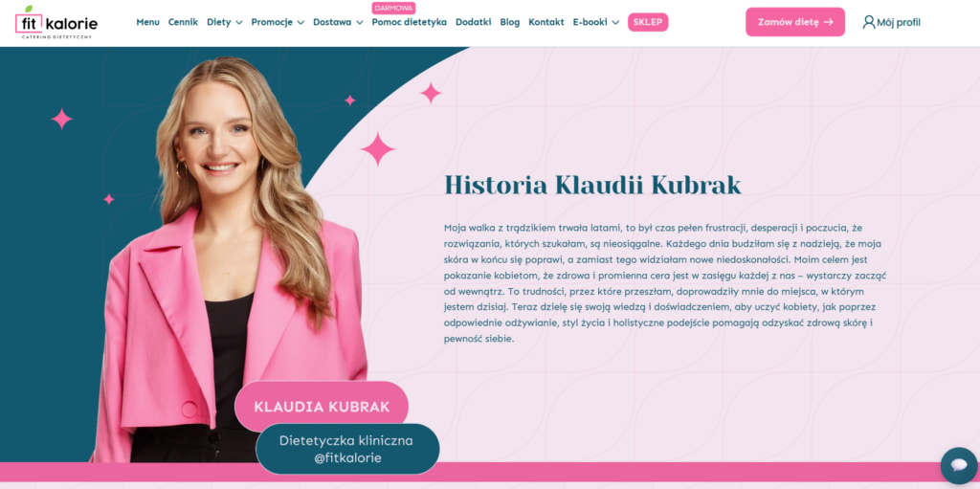Go to the Cennik page

(183, 23)
